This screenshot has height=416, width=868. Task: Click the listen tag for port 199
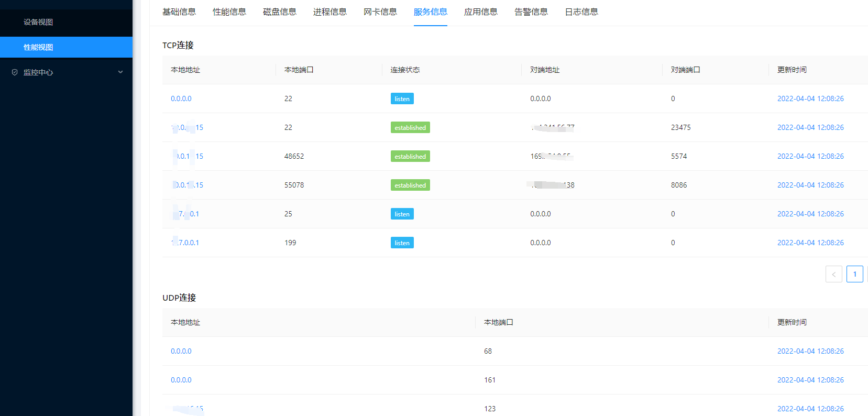coord(402,243)
